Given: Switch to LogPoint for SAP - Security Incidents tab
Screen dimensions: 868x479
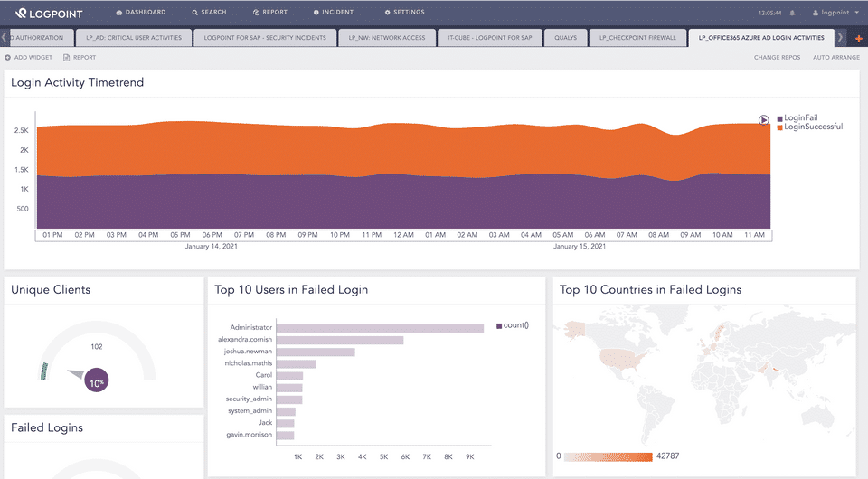Looking at the screenshot, I should click(265, 38).
